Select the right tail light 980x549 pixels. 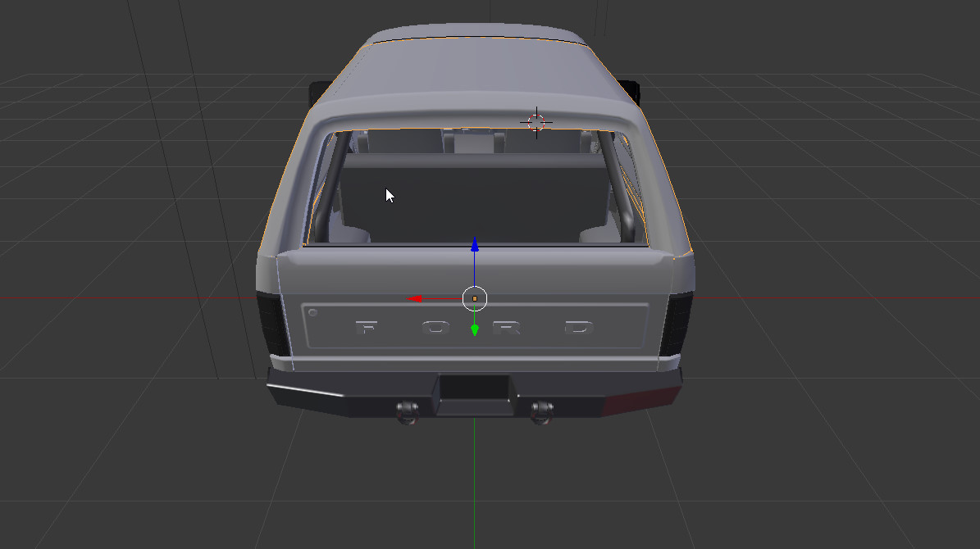677,324
